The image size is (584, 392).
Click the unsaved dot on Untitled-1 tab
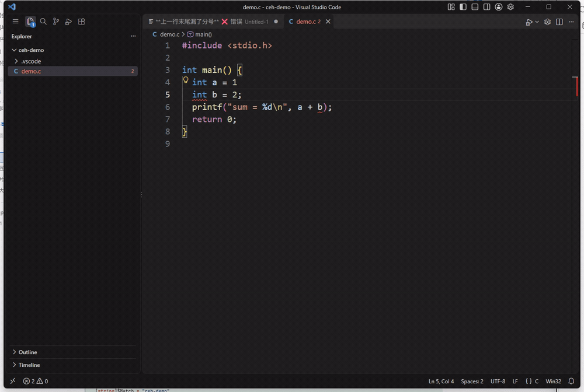(276, 22)
